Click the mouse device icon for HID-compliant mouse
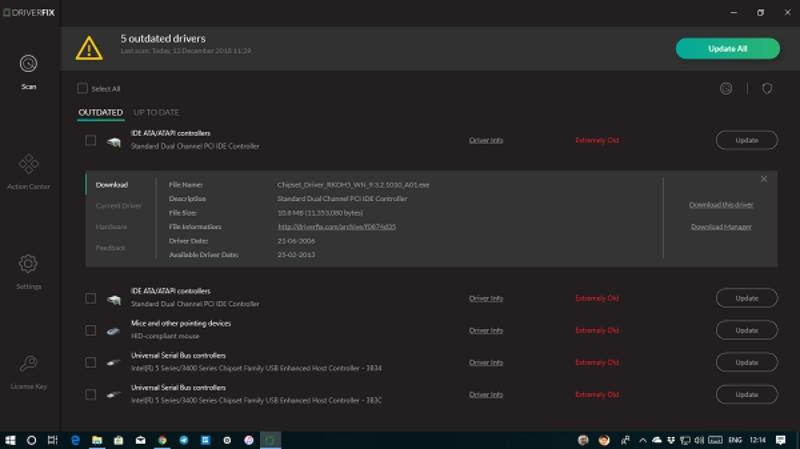 point(113,331)
